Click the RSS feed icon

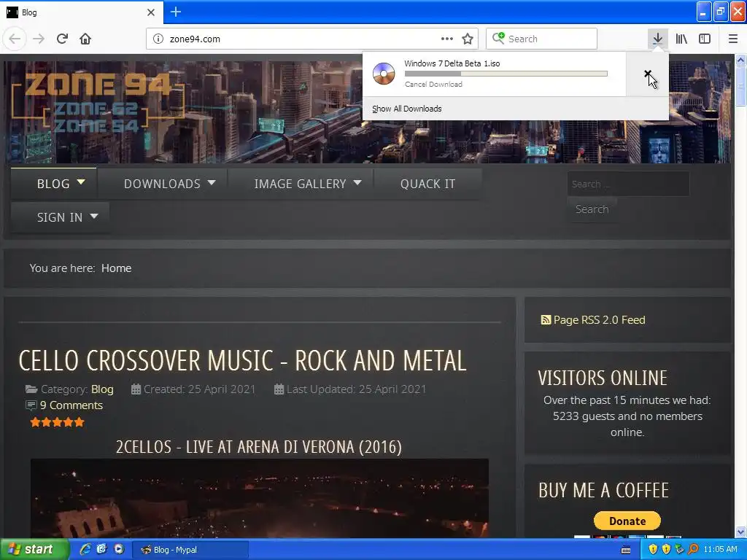(x=546, y=319)
